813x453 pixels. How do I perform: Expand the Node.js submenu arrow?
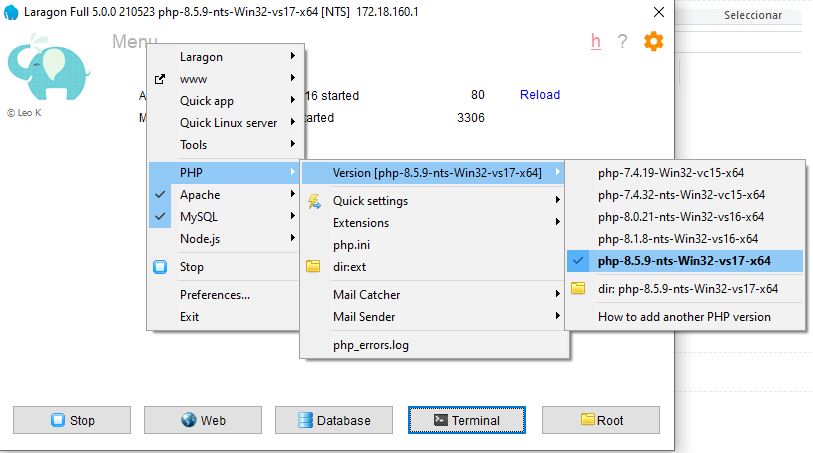(x=292, y=238)
